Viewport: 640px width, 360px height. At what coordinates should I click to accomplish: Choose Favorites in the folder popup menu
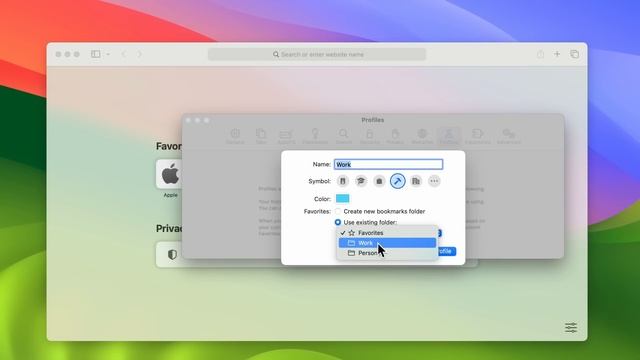387,233
